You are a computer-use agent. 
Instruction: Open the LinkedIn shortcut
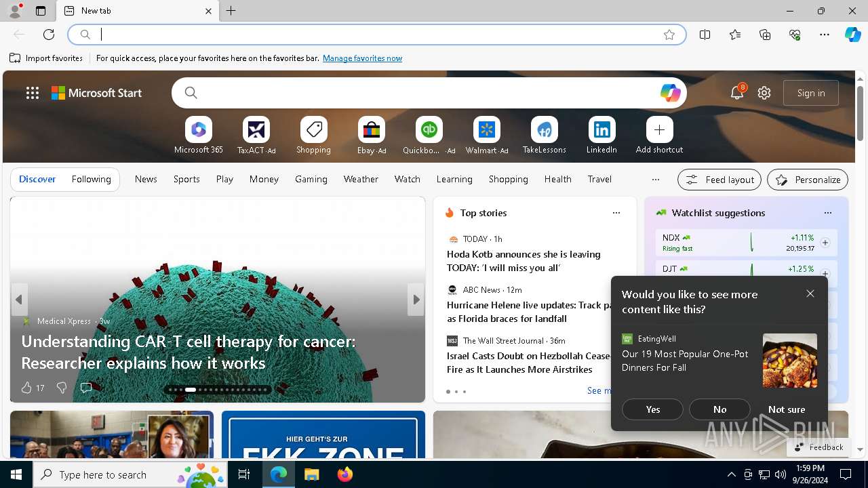pos(601,136)
